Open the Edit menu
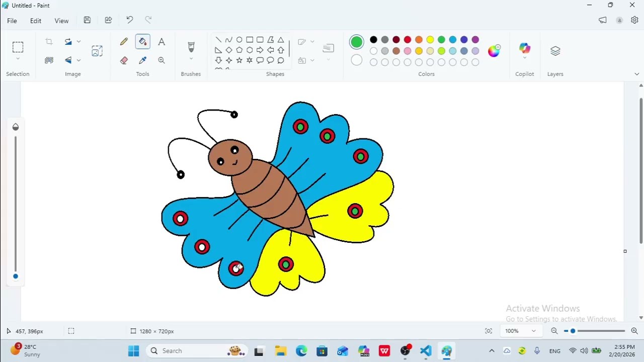The height and width of the screenshot is (362, 644). tap(36, 21)
